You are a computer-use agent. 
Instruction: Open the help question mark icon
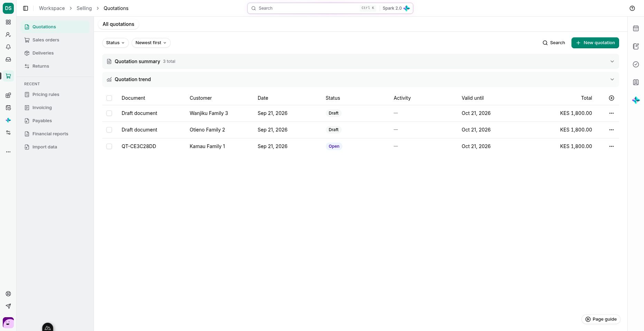[x=632, y=8]
